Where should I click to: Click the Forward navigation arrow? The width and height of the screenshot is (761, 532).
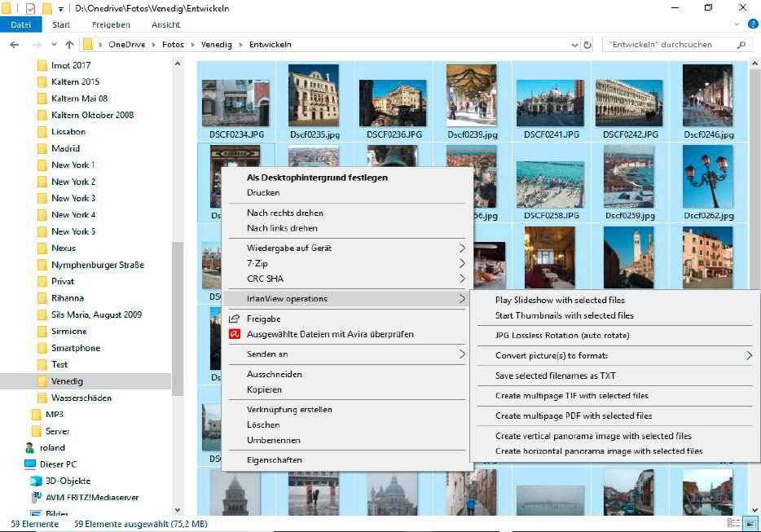(37, 45)
